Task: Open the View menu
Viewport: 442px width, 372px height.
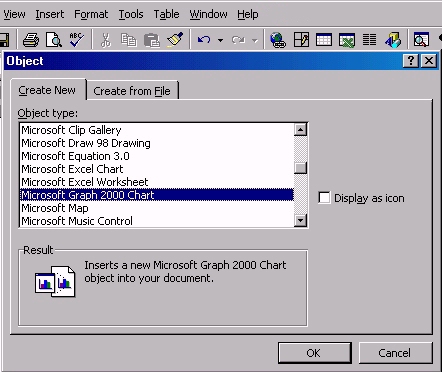Action: 14,14
